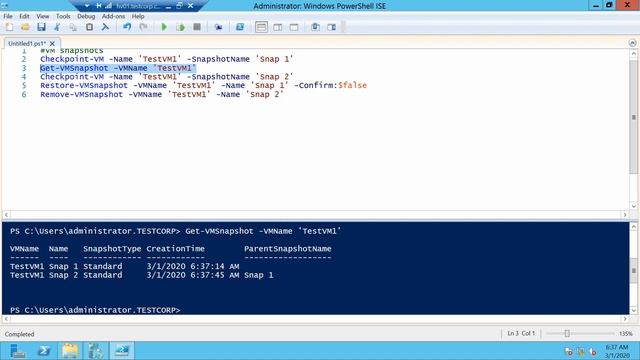Run the selection icon in toolbar
Image resolution: width=640 pixels, height=360 pixels.
click(x=180, y=27)
